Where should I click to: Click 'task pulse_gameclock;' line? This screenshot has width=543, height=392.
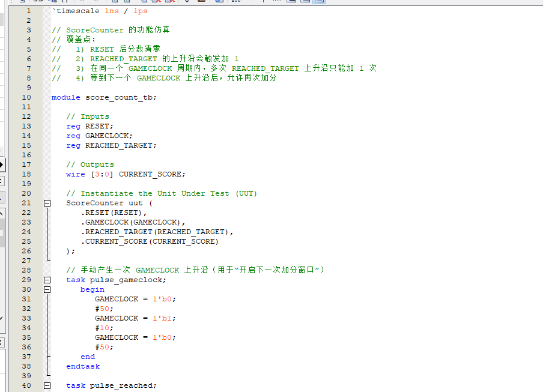pos(116,280)
